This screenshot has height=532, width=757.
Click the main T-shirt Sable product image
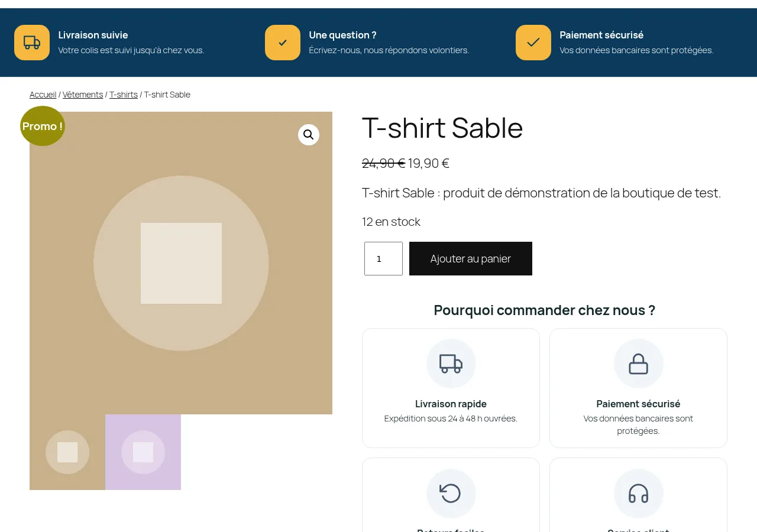tap(181, 263)
